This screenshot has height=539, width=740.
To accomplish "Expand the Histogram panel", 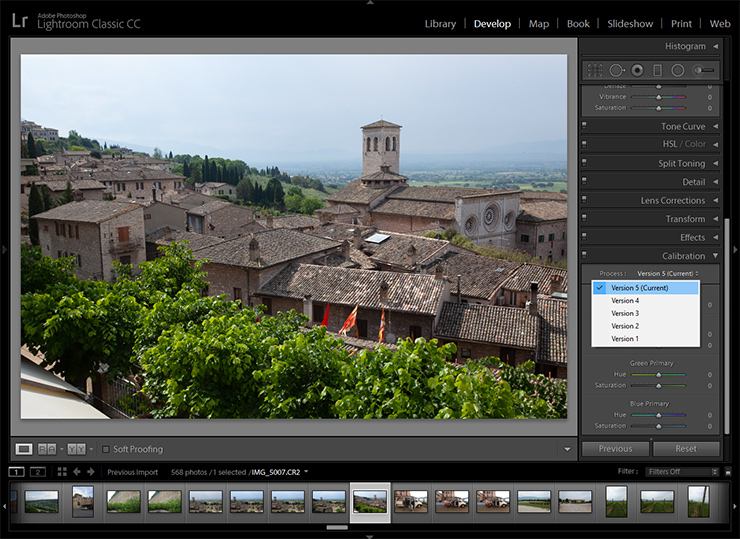I will click(715, 46).
